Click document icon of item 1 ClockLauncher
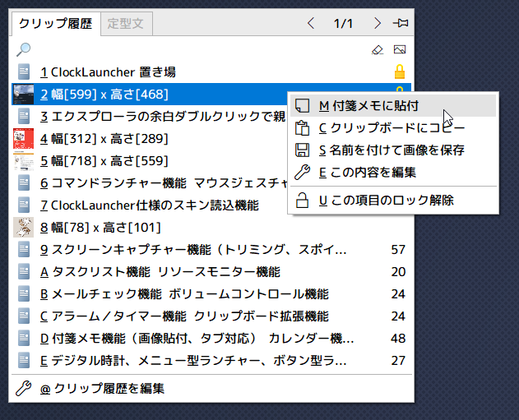The image size is (519, 420). pos(24,72)
